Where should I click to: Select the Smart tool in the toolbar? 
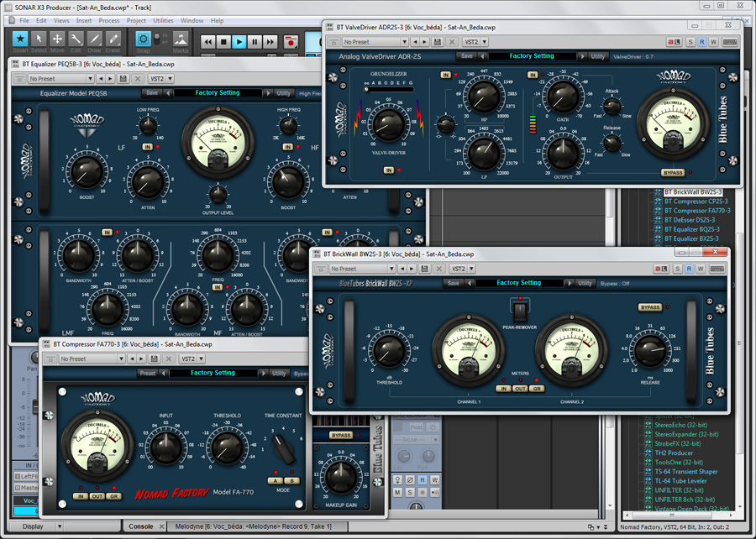(x=20, y=40)
